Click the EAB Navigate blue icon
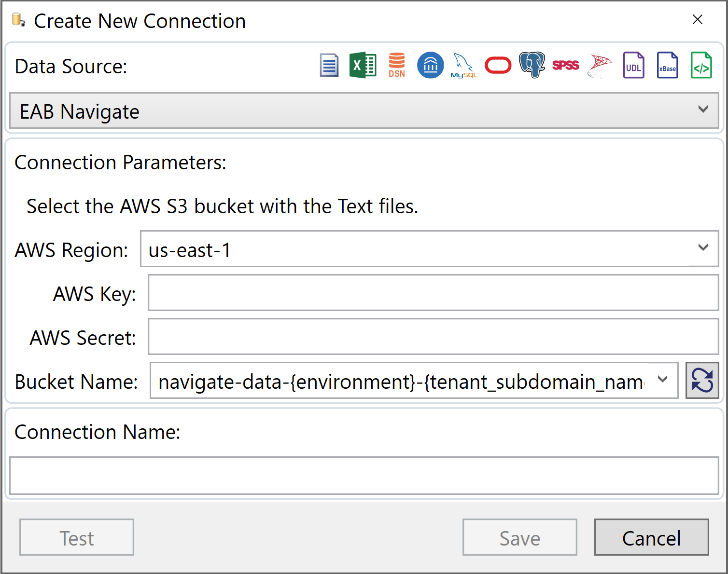The width and height of the screenshot is (728, 574). [x=430, y=65]
